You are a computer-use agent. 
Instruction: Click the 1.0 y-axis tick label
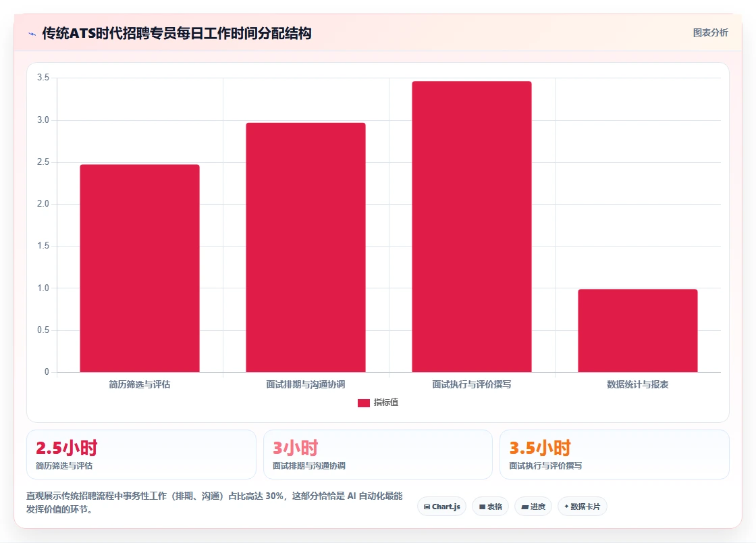[x=43, y=288]
